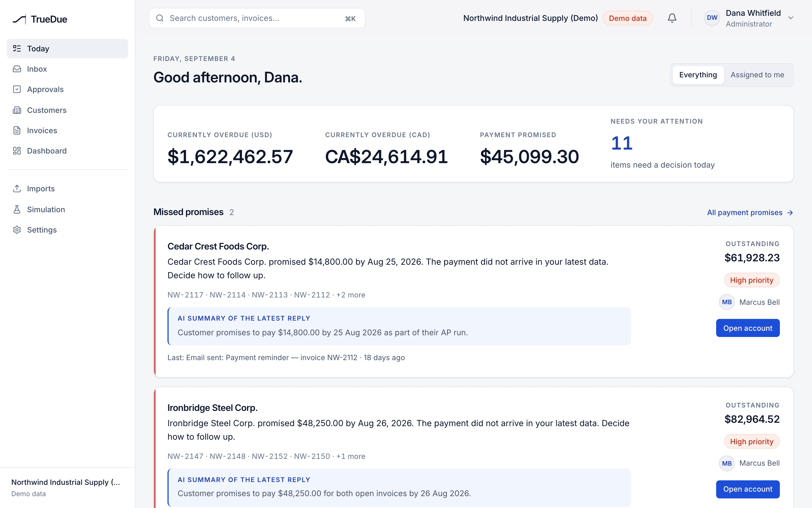Image resolution: width=812 pixels, height=508 pixels.
Task: Click the Settings gear icon
Action: (x=17, y=230)
